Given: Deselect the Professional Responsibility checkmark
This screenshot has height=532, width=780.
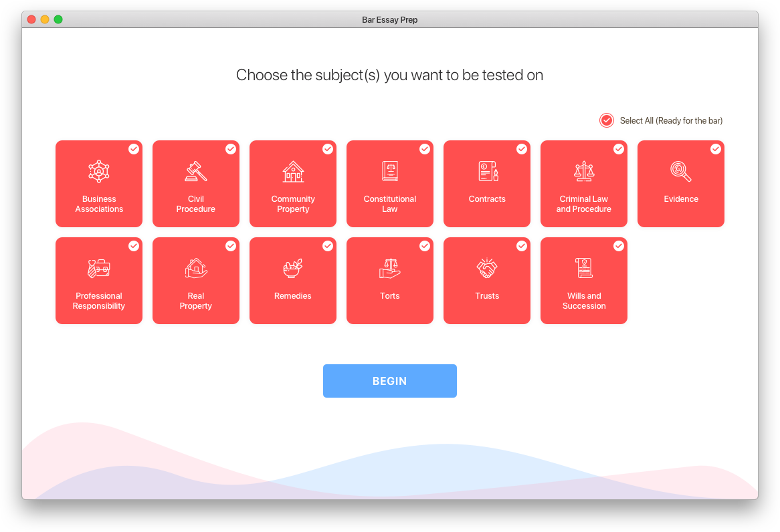Looking at the screenshot, I should 134,246.
